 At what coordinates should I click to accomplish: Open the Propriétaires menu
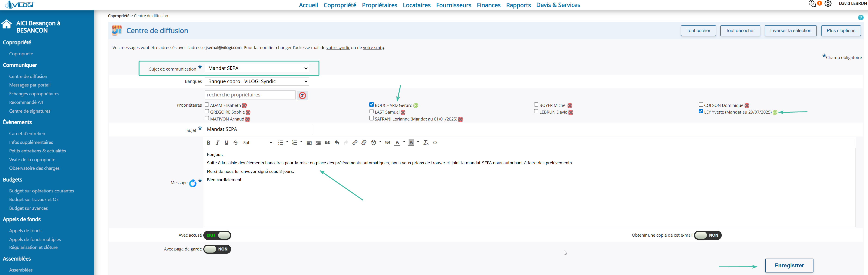(379, 5)
